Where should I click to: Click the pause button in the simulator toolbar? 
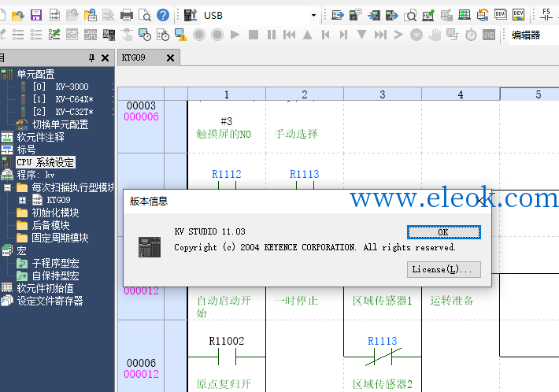[x=272, y=35]
